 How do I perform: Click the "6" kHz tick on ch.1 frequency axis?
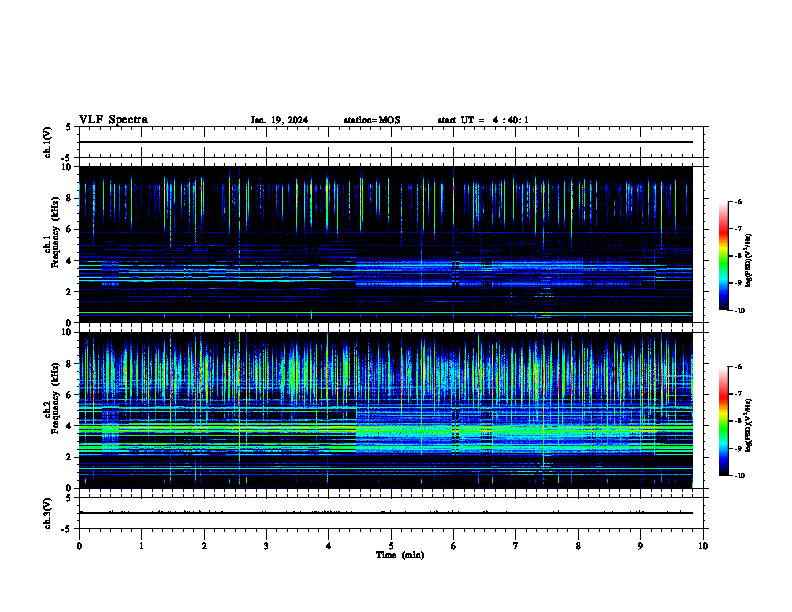coord(69,230)
